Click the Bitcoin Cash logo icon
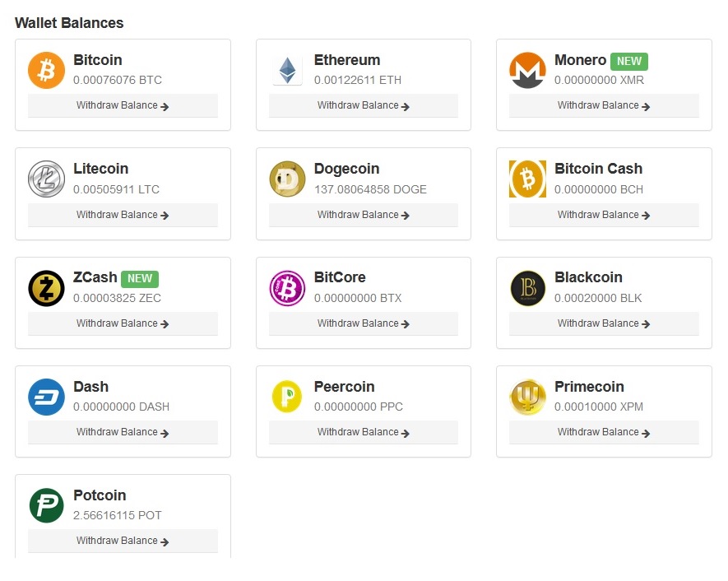Image resolution: width=728 pixels, height=581 pixels. [x=527, y=179]
